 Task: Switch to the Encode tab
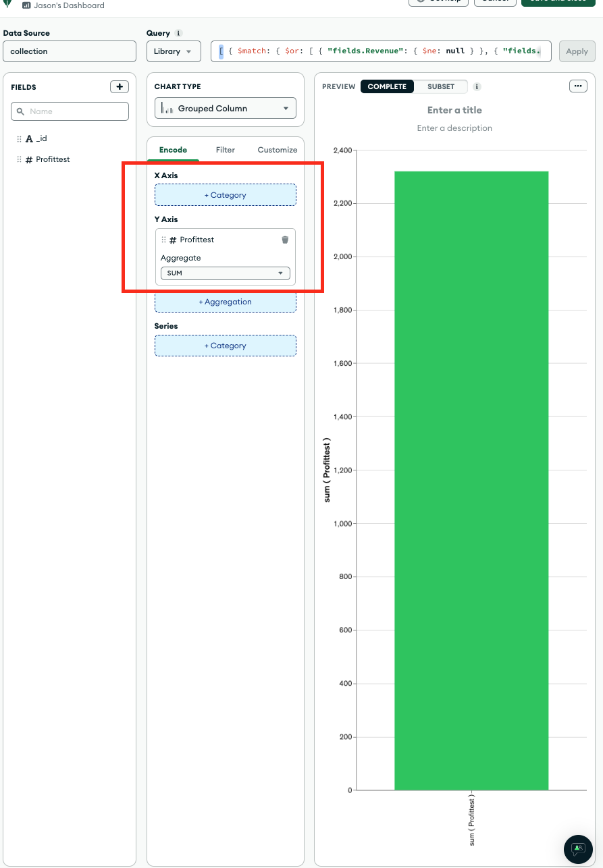[173, 150]
